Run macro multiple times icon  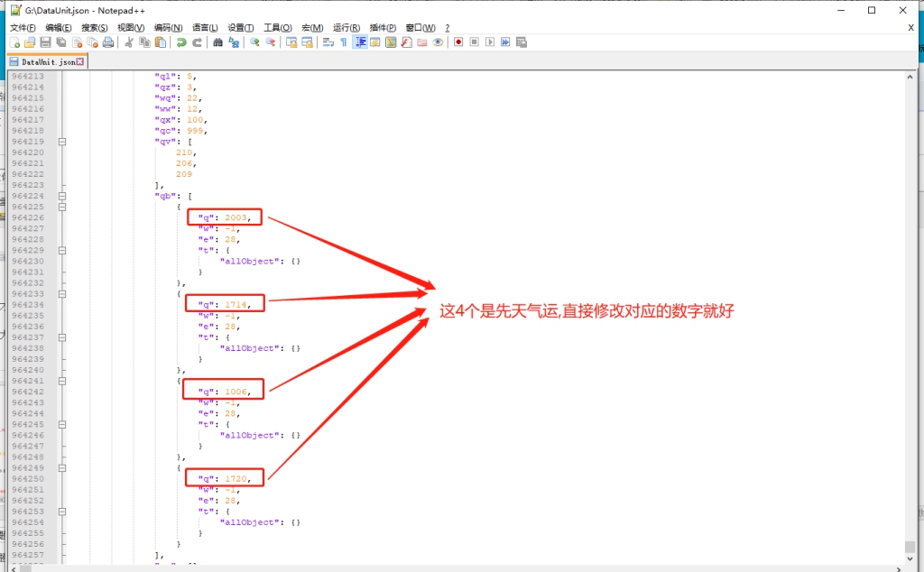coord(505,42)
